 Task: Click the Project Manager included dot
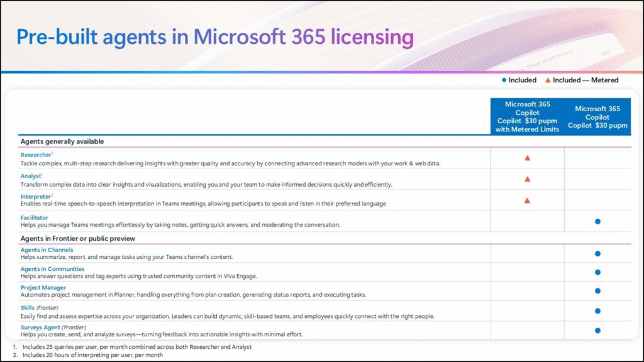(x=597, y=291)
